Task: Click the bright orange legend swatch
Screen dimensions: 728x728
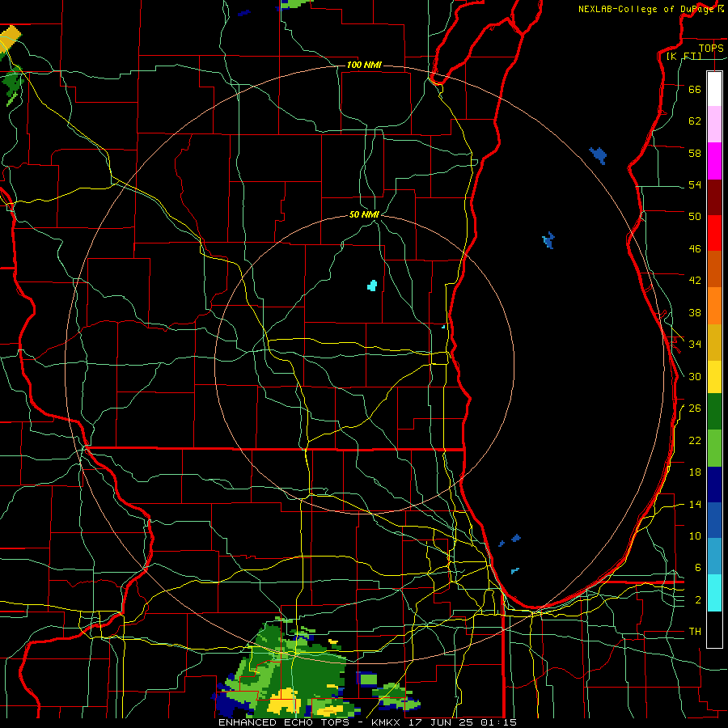Action: point(714,305)
